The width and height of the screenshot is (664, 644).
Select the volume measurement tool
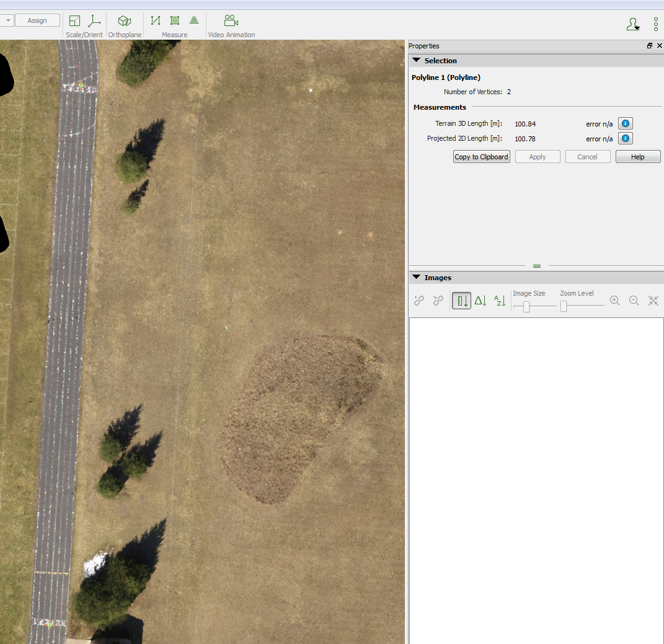194,20
